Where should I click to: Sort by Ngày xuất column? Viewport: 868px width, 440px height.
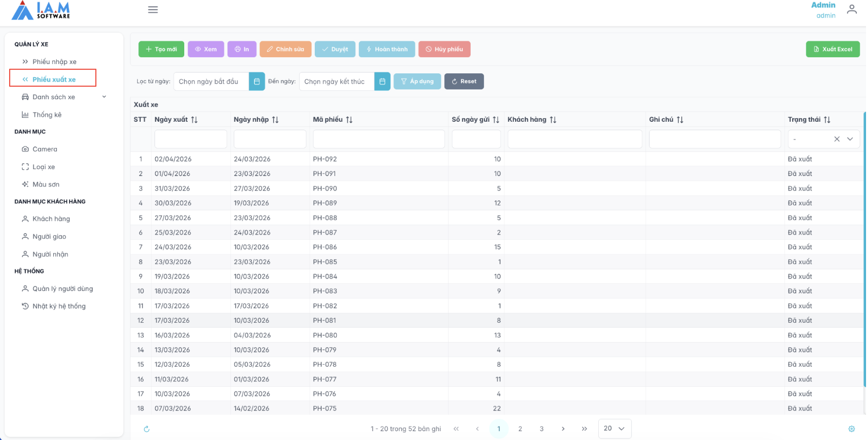194,120
